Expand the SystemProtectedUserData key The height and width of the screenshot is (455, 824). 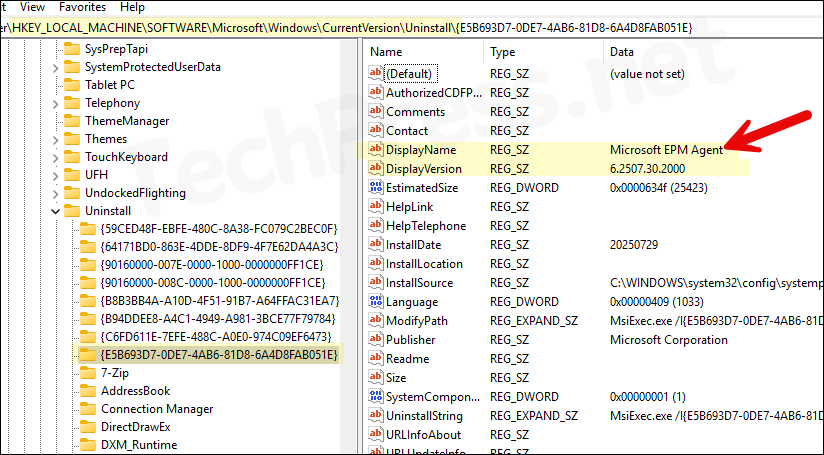pyautogui.click(x=56, y=68)
